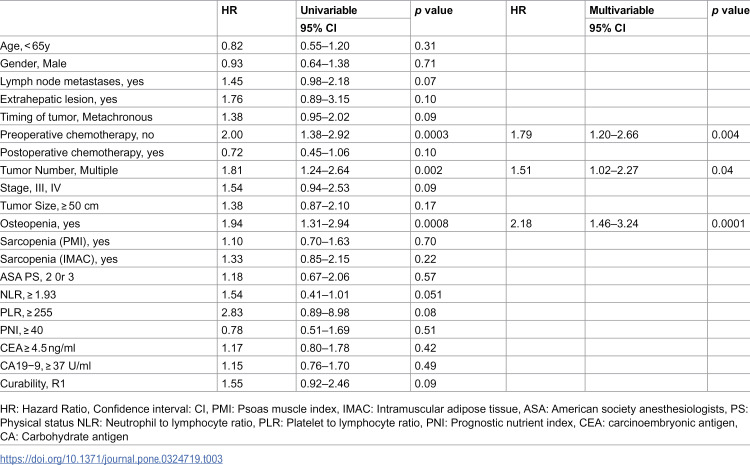Click the Sarcopenia (IMAC), yes row label
This screenshot has height=465, width=750.
click(59, 259)
